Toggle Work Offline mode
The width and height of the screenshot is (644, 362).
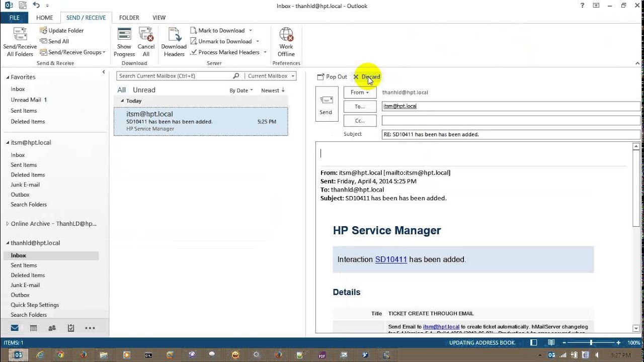click(286, 42)
